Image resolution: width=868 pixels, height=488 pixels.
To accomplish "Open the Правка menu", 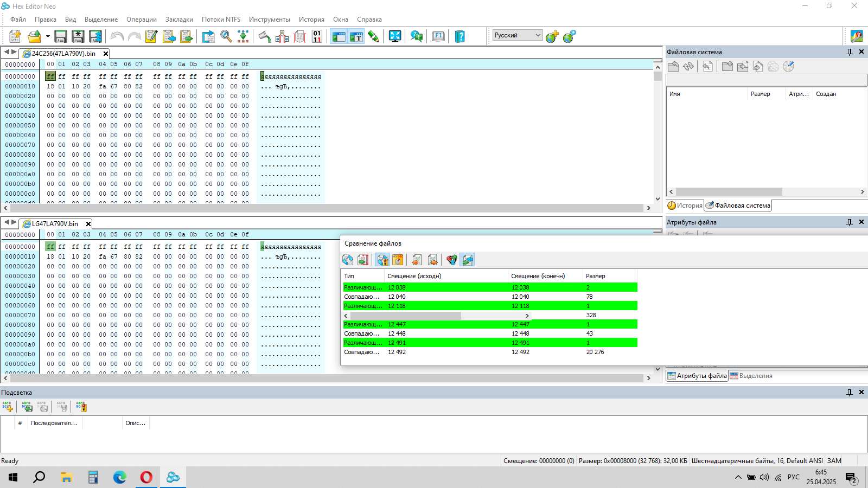I will [46, 20].
